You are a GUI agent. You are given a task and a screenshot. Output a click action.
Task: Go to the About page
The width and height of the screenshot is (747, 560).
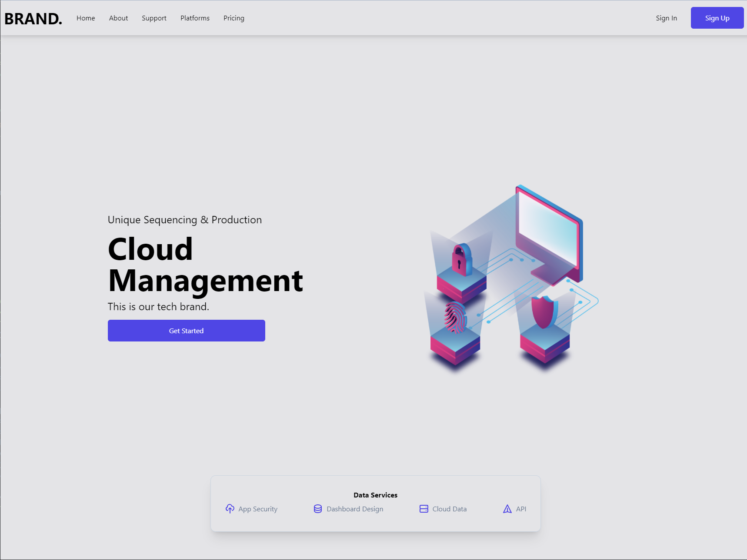pyautogui.click(x=118, y=18)
